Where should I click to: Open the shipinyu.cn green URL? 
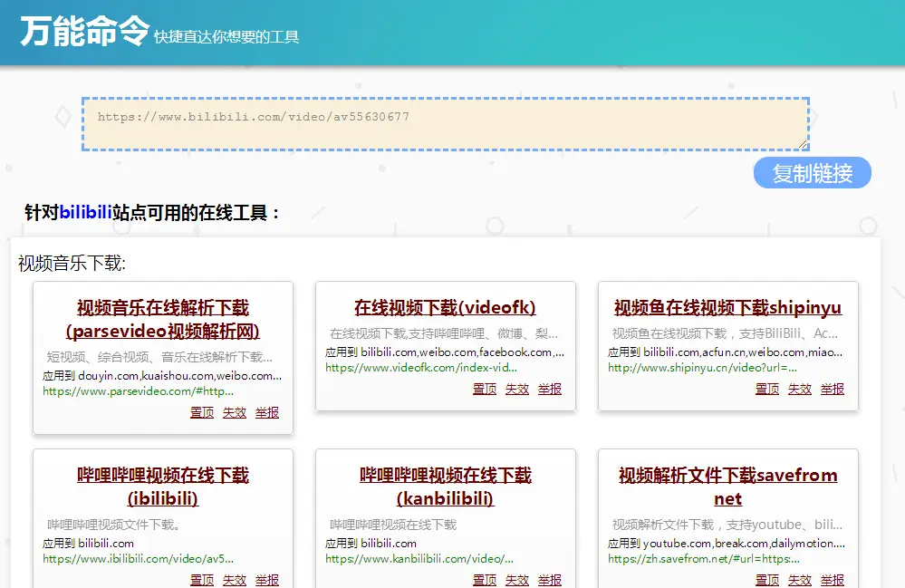(702, 368)
